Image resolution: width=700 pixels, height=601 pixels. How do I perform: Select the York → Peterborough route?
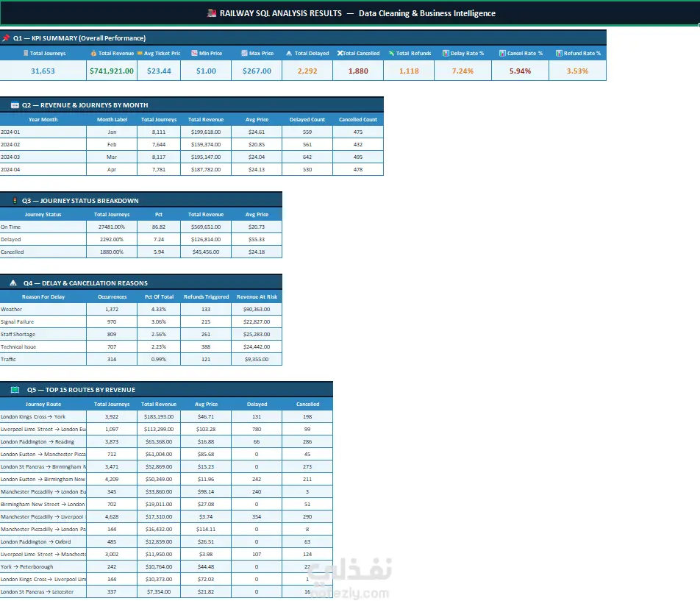(x=26, y=566)
